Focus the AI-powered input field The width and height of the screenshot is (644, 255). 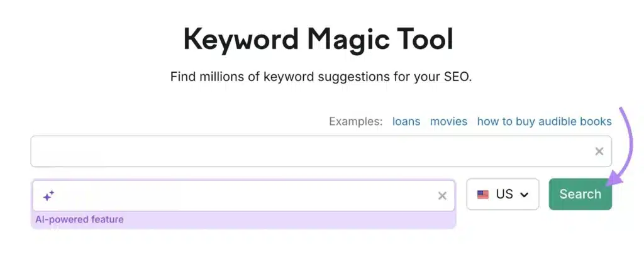[x=243, y=196]
